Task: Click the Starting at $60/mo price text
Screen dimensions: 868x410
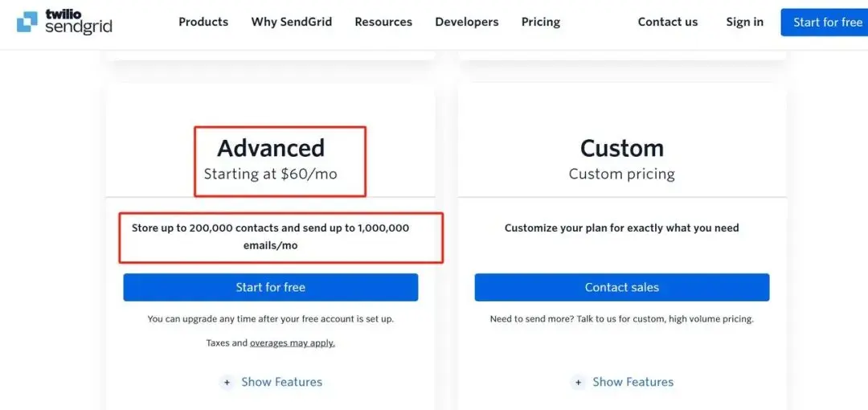Action: coord(270,174)
